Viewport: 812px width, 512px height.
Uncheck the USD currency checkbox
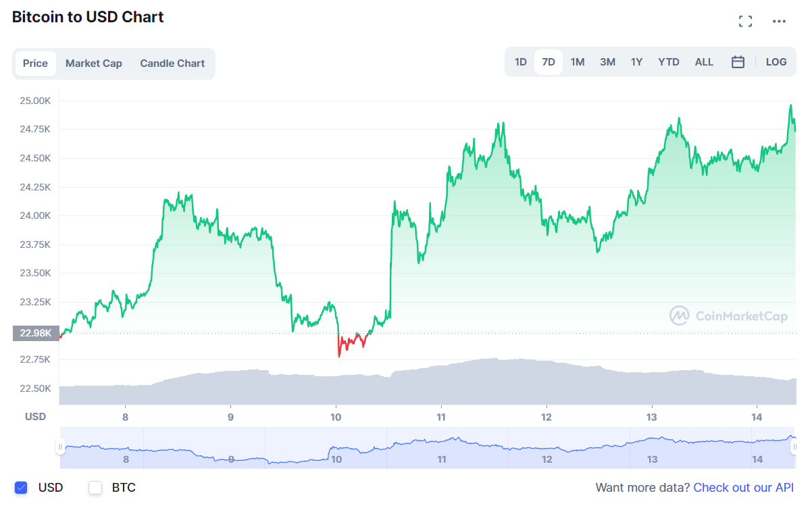click(20, 487)
